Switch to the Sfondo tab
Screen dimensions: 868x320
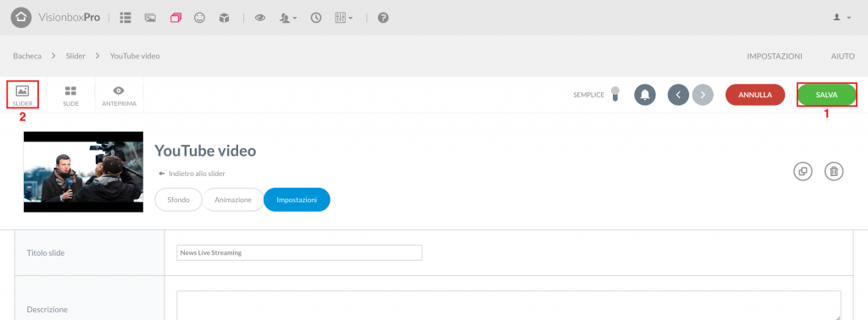[178, 200]
